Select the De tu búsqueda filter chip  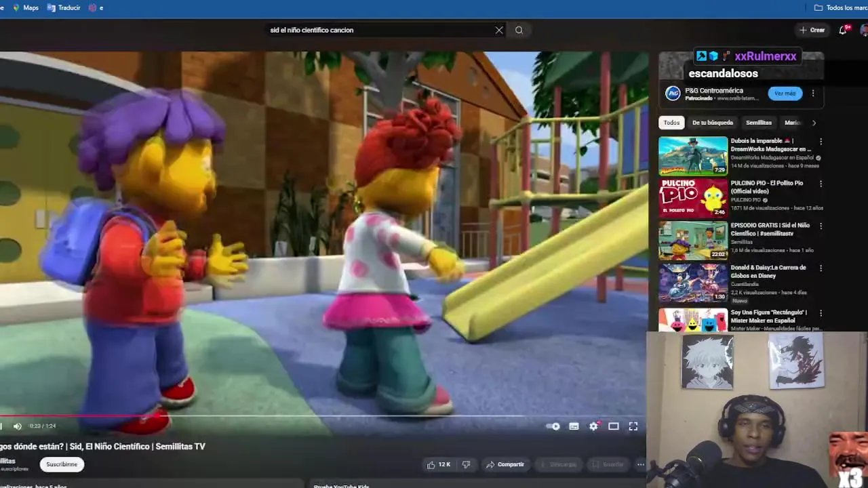[712, 123]
